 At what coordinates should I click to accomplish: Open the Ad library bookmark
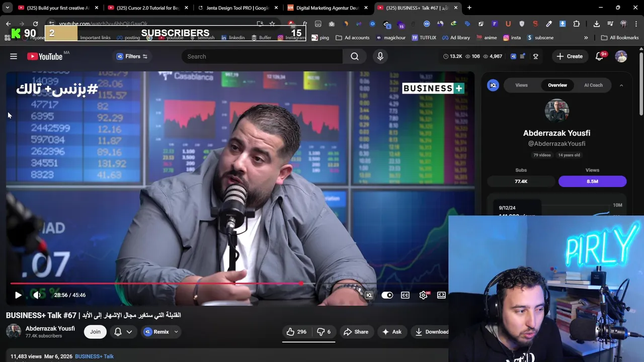coord(456,38)
